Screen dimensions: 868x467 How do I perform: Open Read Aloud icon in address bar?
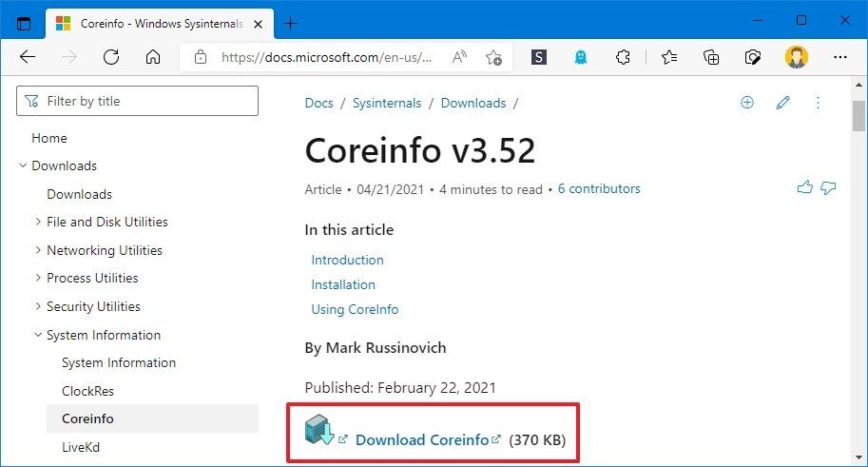(x=459, y=57)
